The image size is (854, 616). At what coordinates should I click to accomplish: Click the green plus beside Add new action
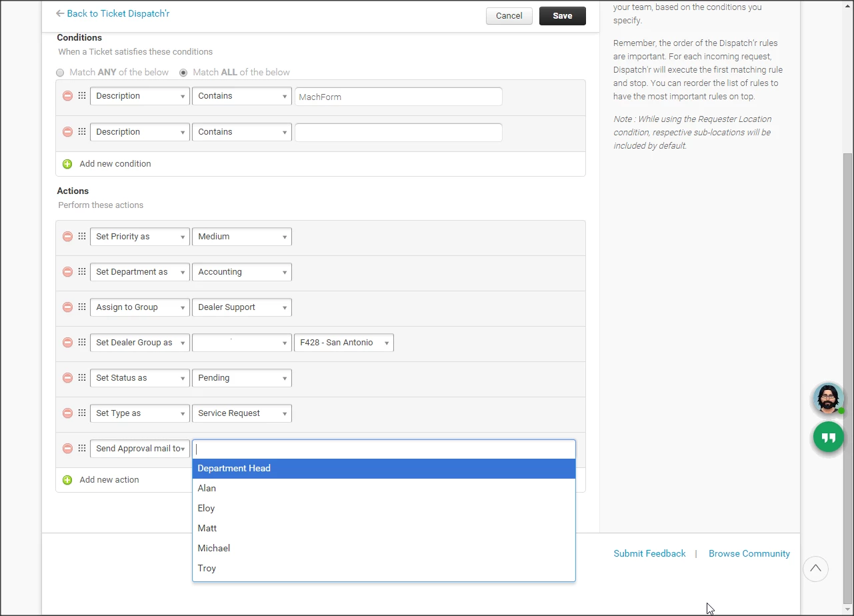pos(67,480)
